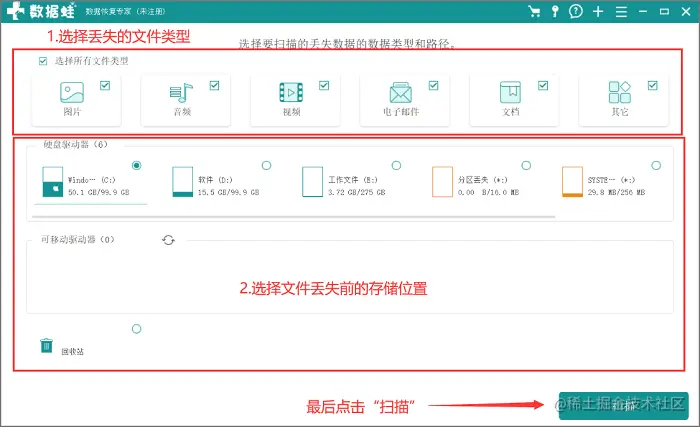Uncheck the 文档 checkbox
The width and height of the screenshot is (700, 427).
pos(543,85)
